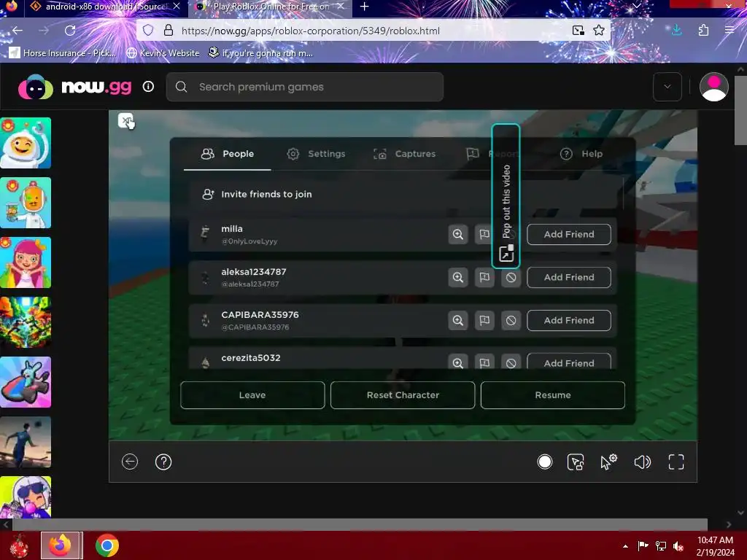
Task: Click the Resume button
Action: click(553, 395)
